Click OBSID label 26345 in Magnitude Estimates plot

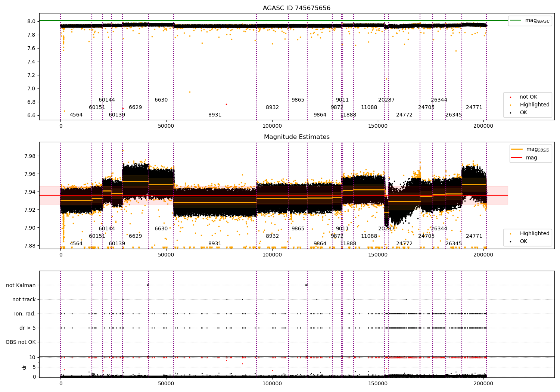pyautogui.click(x=454, y=244)
